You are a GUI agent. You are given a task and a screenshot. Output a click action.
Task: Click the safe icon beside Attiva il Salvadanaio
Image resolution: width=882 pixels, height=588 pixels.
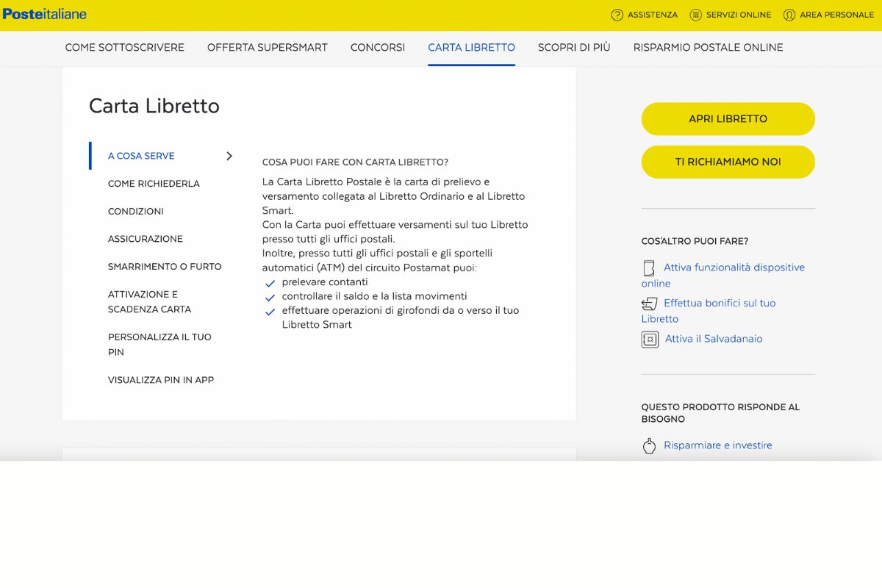coord(650,339)
